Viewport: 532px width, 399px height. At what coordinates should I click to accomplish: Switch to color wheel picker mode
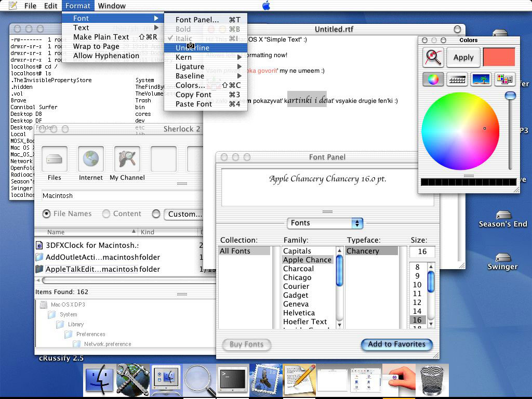pos(433,79)
